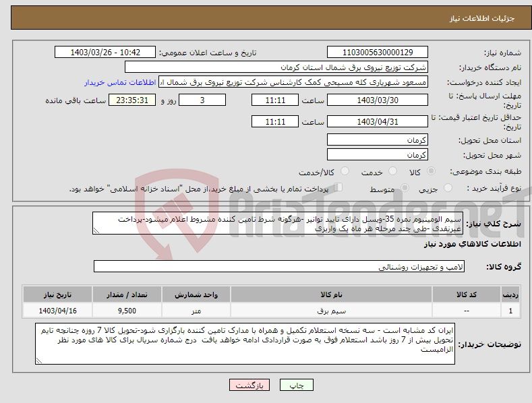This screenshot has width=532, height=403.
Task: Select the جزیی purchase type radio
Action: (x=448, y=187)
